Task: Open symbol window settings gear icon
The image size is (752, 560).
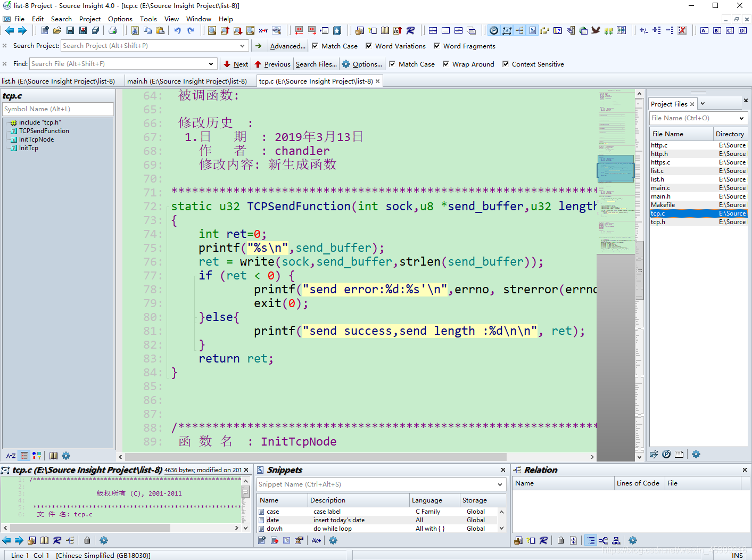Action: pos(66,456)
